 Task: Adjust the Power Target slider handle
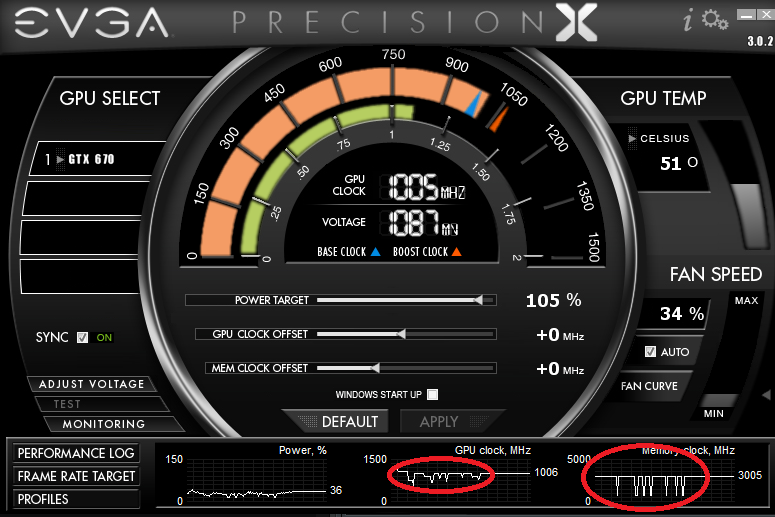(x=478, y=300)
